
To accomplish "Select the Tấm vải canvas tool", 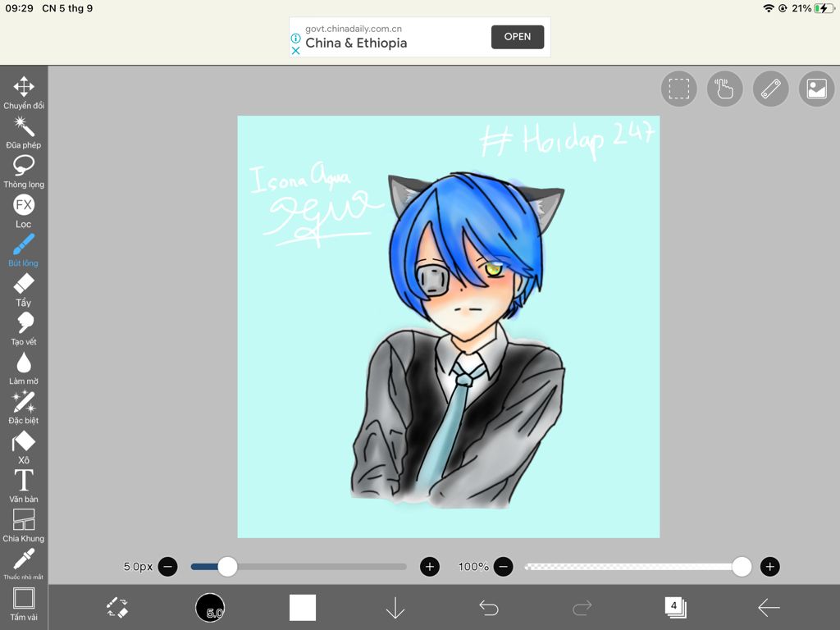I will click(x=24, y=605).
